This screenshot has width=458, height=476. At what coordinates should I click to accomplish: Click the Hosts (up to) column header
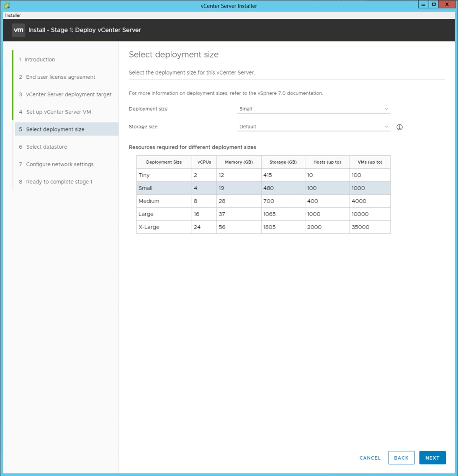(x=327, y=162)
